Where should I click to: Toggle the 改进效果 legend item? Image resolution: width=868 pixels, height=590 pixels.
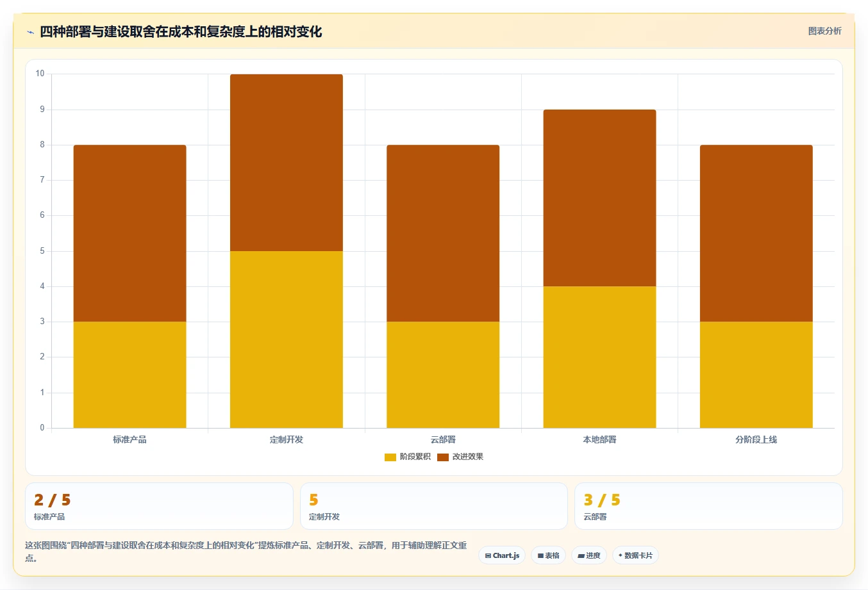pyautogui.click(x=460, y=457)
